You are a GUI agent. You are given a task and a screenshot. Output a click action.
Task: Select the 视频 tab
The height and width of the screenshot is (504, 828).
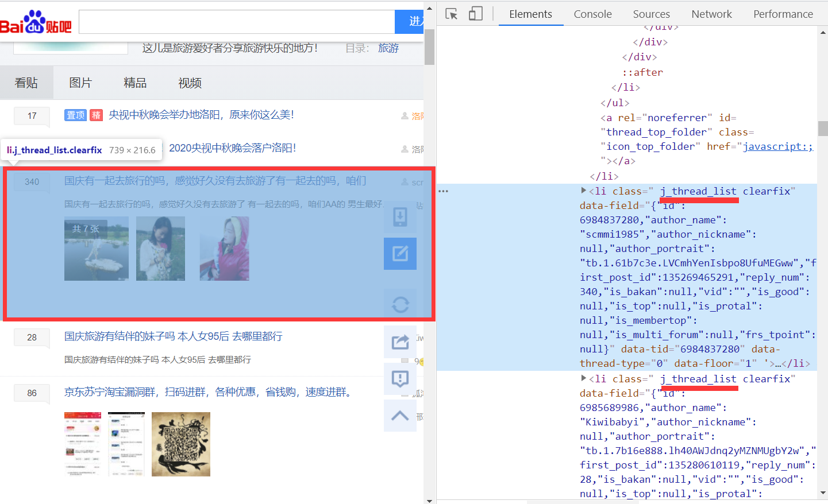tap(190, 83)
